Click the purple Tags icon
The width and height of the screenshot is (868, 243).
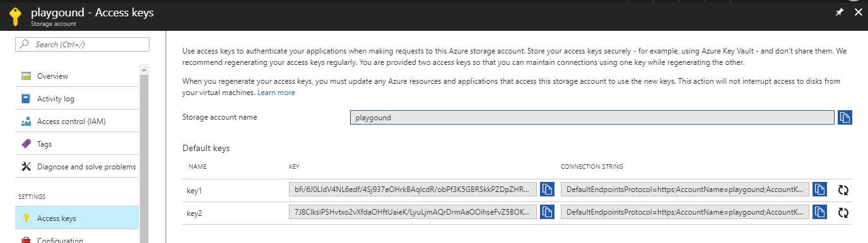(26, 144)
